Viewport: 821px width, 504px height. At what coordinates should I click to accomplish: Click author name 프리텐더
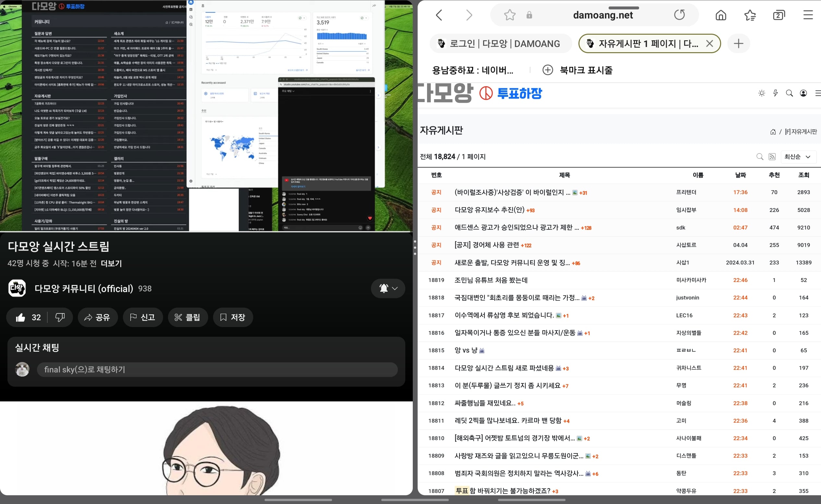(x=686, y=192)
